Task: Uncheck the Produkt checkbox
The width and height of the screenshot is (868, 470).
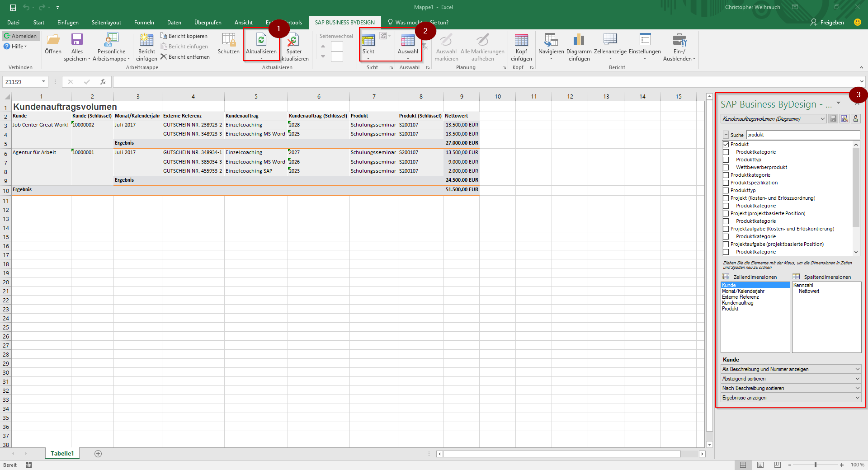Action: [x=726, y=145]
